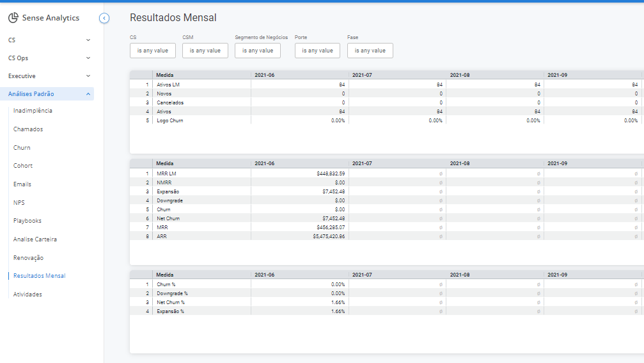Navigate to Playbooks
The height and width of the screenshot is (363, 644).
click(27, 221)
